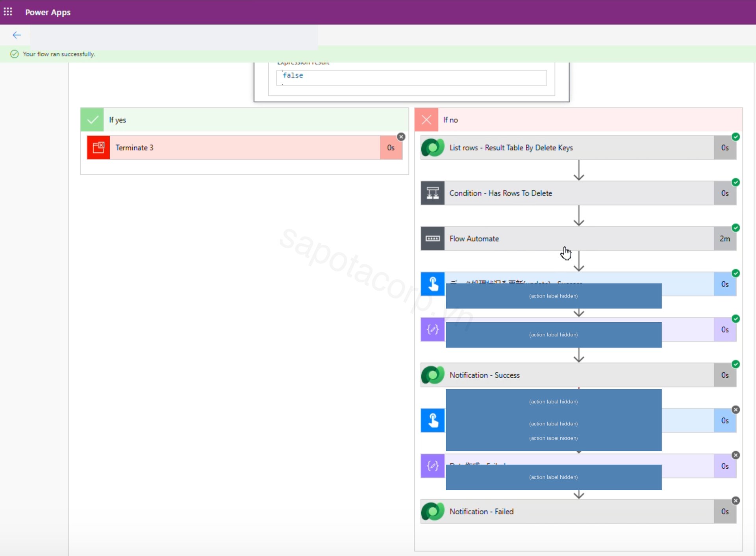Click the green checkmark icon for If yes
This screenshot has width=756, height=556.
click(92, 120)
